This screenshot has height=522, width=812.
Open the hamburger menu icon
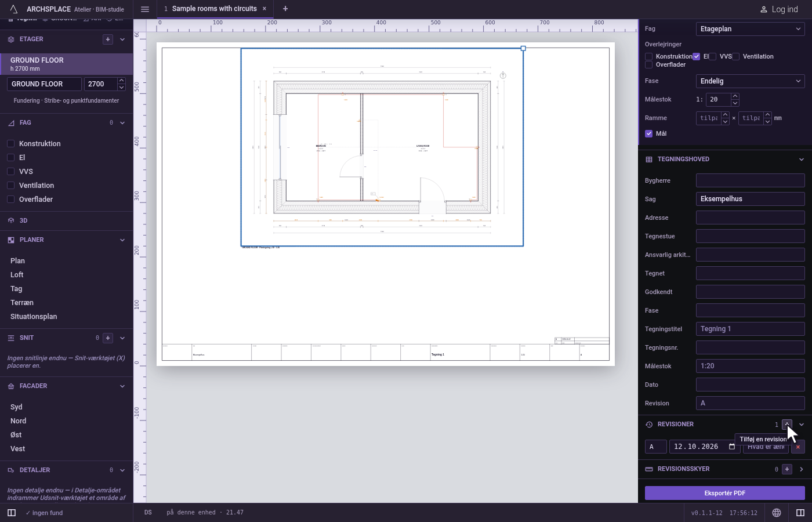(x=145, y=9)
